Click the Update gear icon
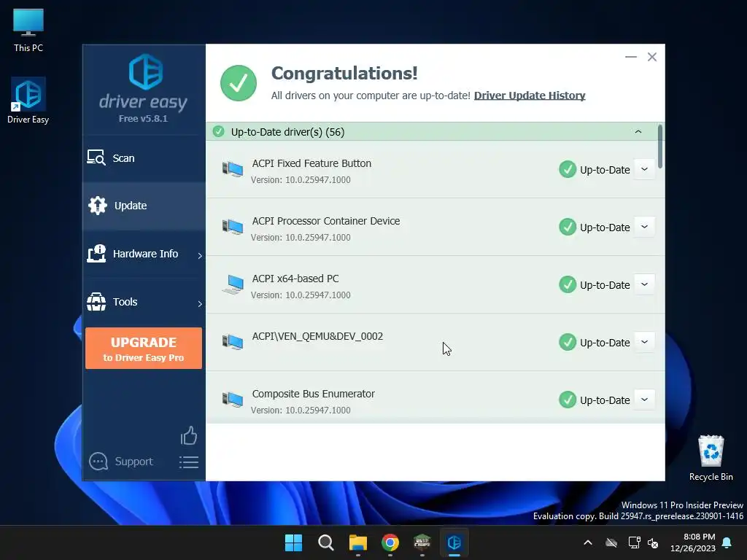This screenshot has width=747, height=560. (97, 206)
